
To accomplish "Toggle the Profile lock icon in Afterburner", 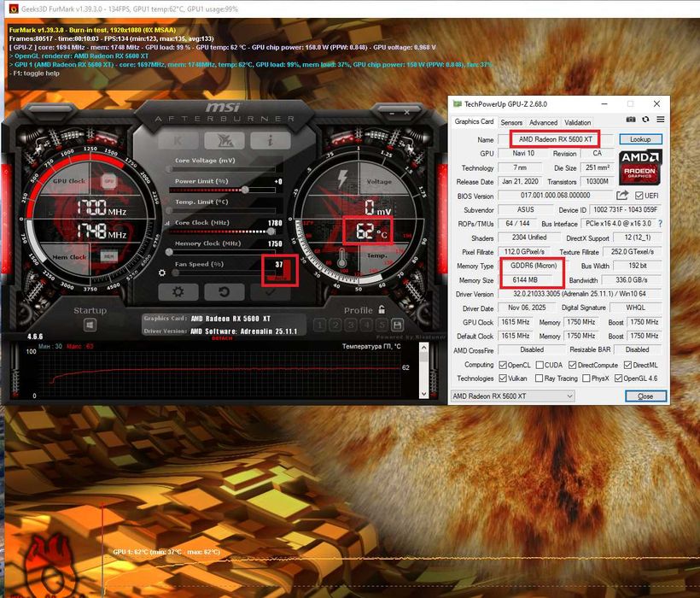I will pyautogui.click(x=382, y=309).
